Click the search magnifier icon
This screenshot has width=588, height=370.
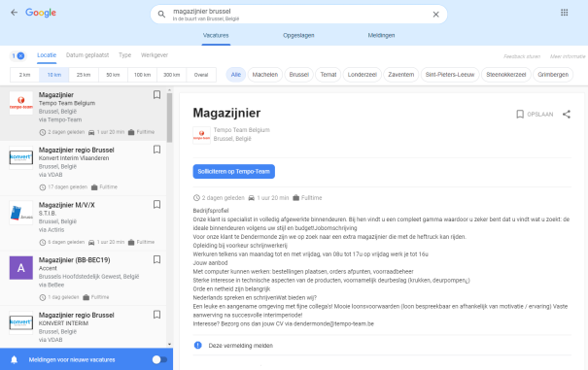click(161, 15)
